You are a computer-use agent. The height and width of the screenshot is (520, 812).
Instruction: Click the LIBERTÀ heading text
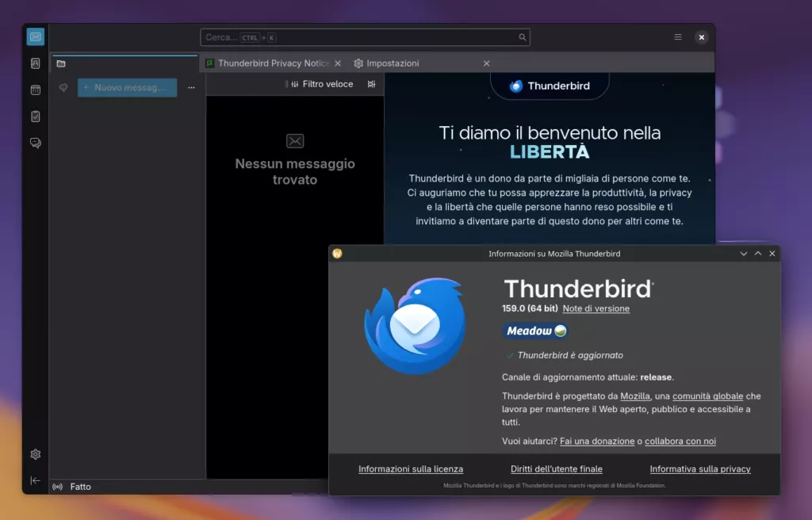point(550,152)
